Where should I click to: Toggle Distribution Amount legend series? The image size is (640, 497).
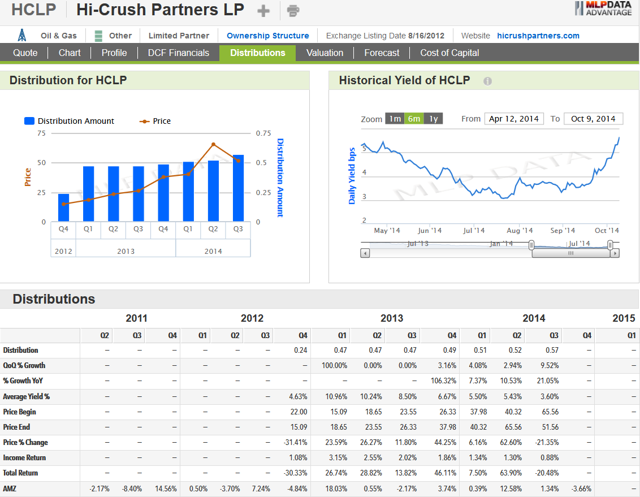click(x=69, y=121)
